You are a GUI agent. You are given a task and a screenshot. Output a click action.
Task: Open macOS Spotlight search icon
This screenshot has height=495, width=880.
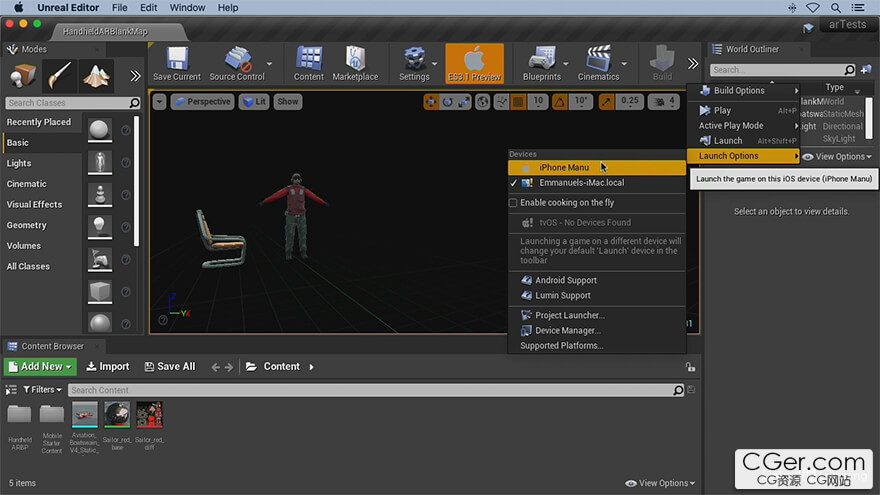[x=836, y=8]
